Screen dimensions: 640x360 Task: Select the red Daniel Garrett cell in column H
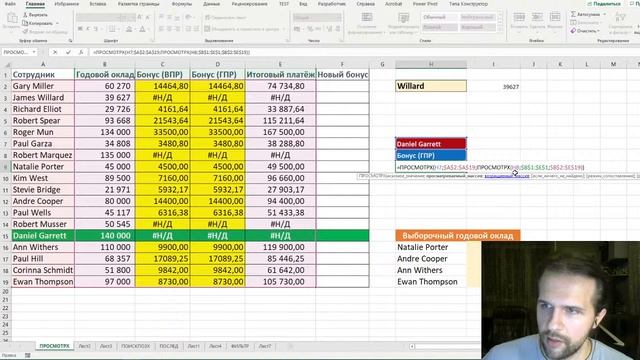431,144
